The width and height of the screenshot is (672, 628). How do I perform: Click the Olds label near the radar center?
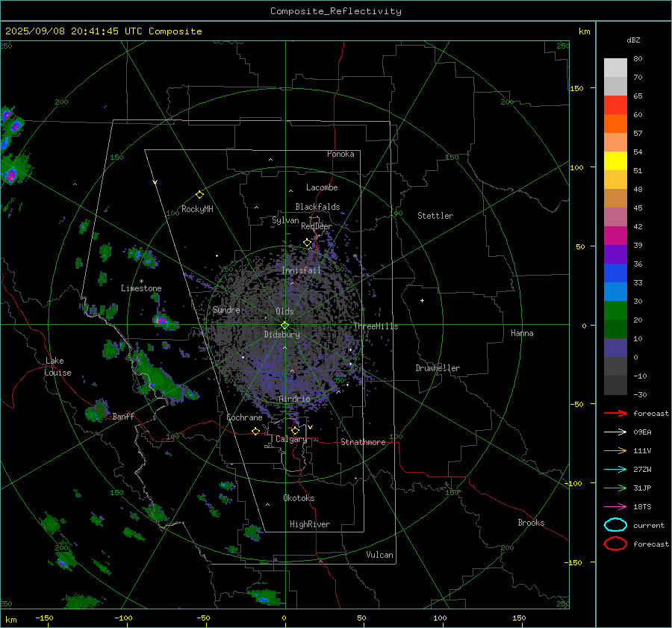pos(284,311)
